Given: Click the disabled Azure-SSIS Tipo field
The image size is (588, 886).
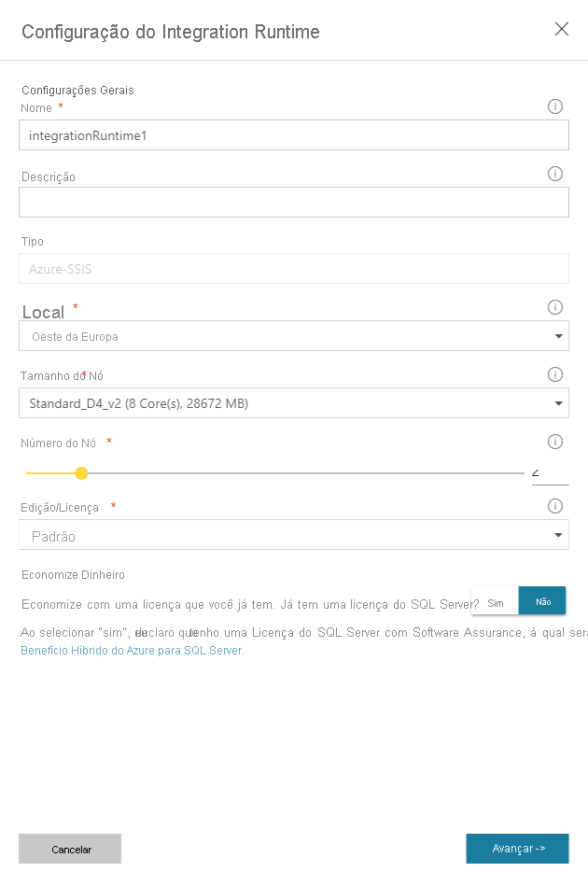Looking at the screenshot, I should click(294, 268).
